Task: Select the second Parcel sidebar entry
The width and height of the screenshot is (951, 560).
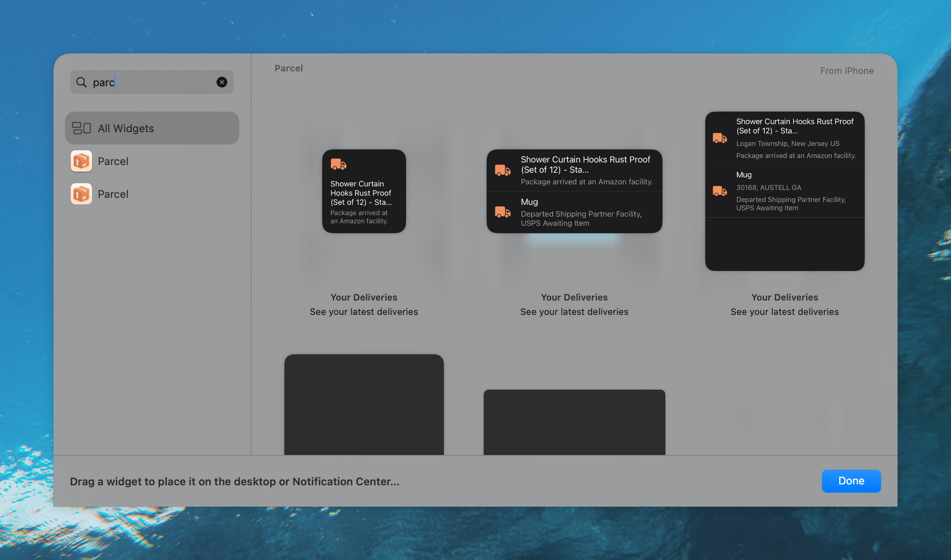Action: click(113, 194)
